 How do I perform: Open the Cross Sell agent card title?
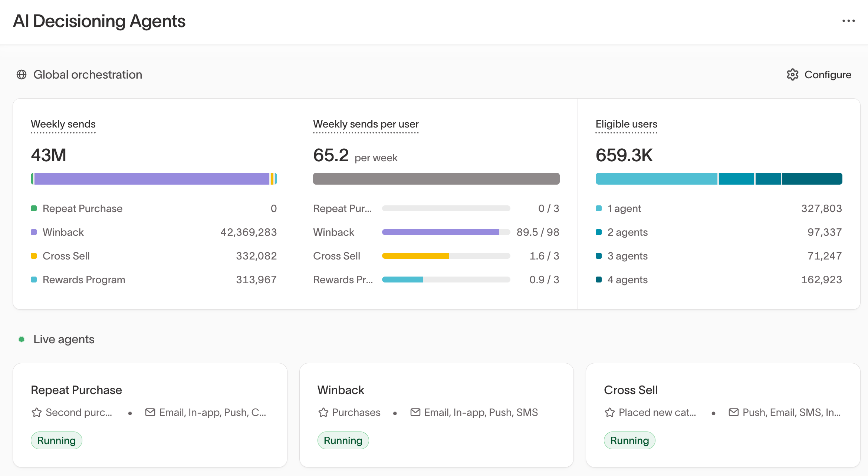[631, 390]
